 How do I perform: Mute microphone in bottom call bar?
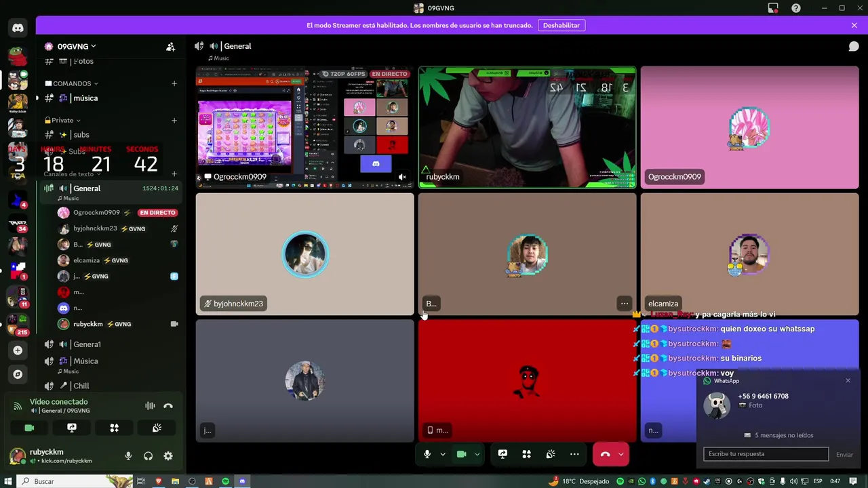427,454
